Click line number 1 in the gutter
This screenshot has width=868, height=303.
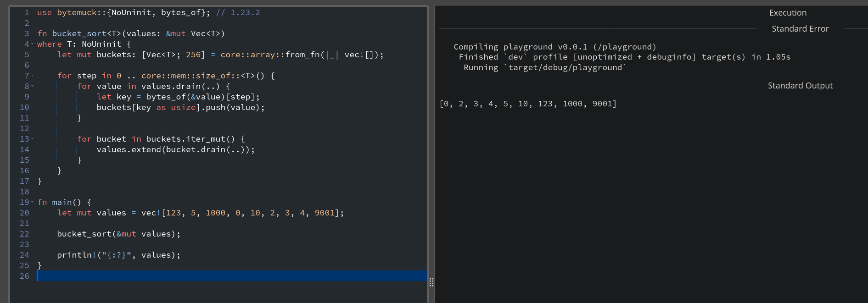click(27, 12)
